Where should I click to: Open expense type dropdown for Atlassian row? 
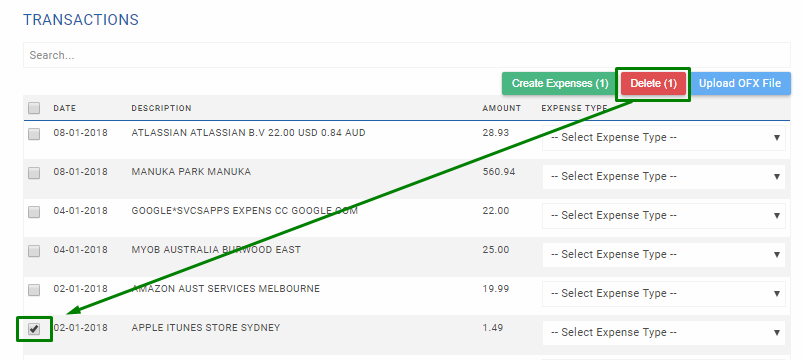click(x=664, y=138)
